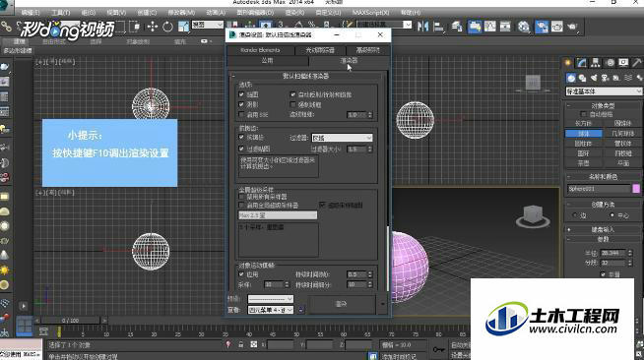Open the Hierarchy command panel tab
This screenshot has height=360, width=644.
pos(596,63)
